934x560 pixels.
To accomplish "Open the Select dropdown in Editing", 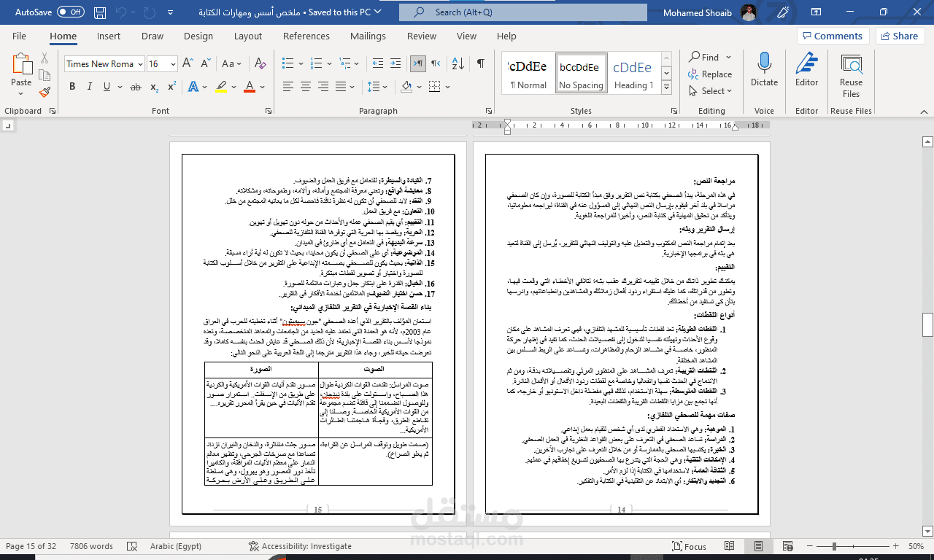I will [709, 91].
